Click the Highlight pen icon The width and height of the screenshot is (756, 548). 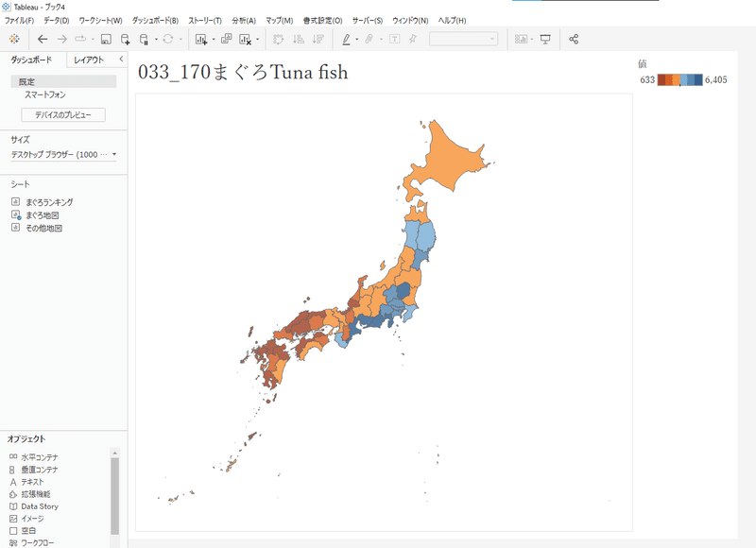(346, 39)
